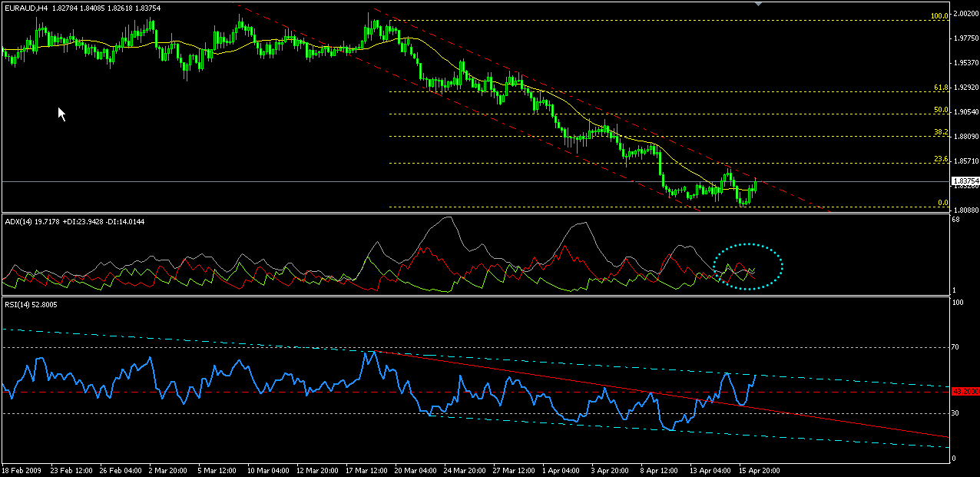The width and height of the screenshot is (980, 477).
Task: Click the EURAUD,H4 chart title text
Action: (x=25, y=8)
